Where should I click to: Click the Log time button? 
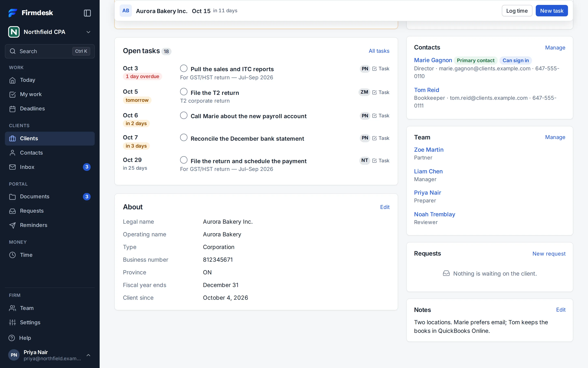[x=517, y=11]
